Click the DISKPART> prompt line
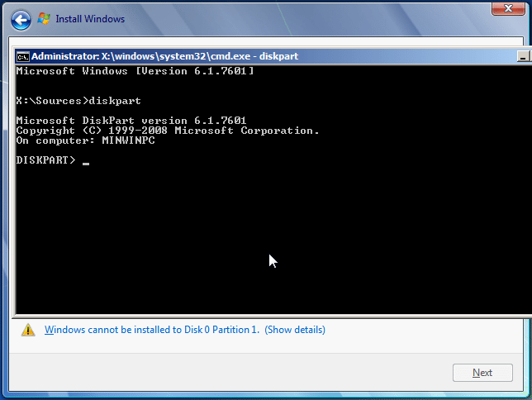Image resolution: width=532 pixels, height=400 pixels. point(53,160)
